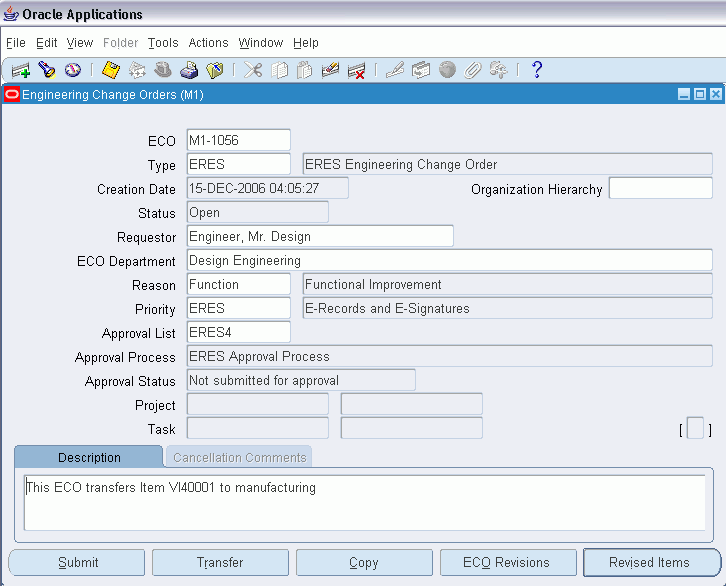Click inside the Description text area

point(365,503)
